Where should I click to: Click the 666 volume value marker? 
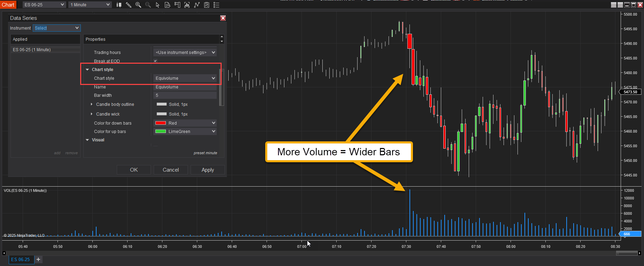630,234
